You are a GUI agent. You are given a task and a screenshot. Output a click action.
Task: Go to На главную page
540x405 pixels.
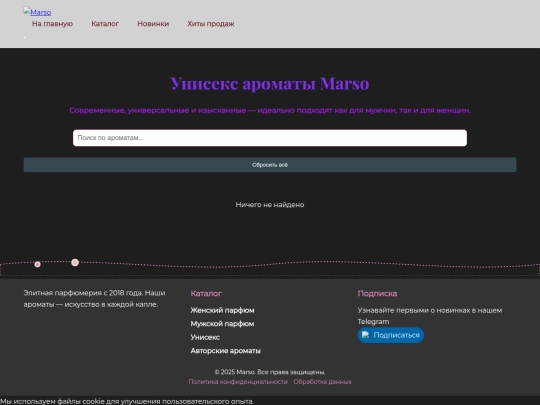52,24
